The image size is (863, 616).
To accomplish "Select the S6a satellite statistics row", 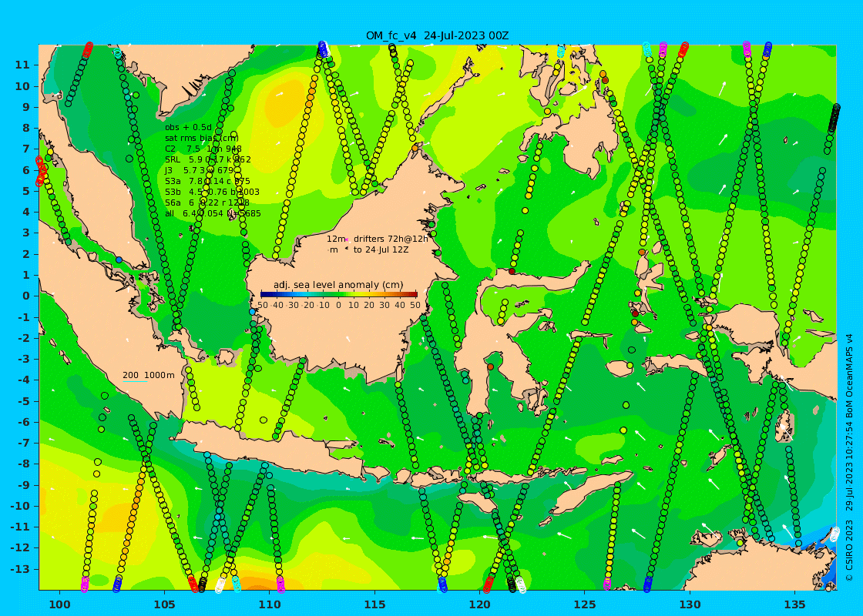I will (x=207, y=203).
